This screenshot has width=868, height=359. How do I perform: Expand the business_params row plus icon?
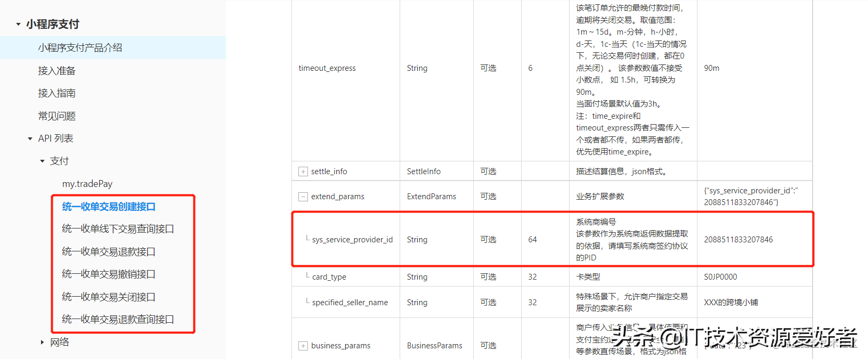tap(303, 346)
